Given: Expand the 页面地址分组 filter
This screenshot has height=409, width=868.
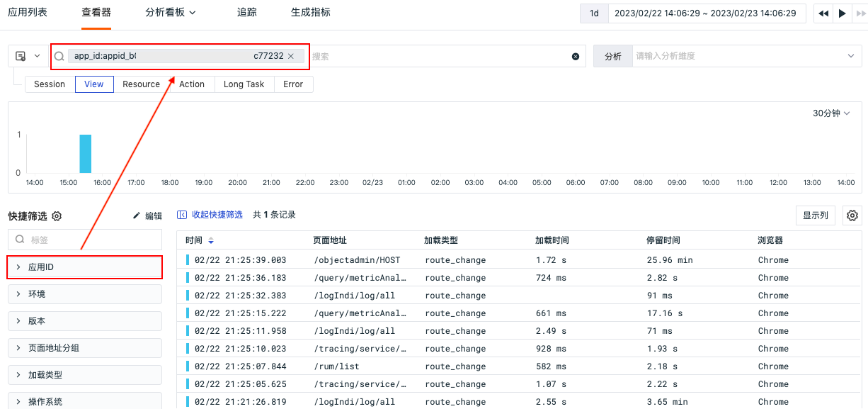Looking at the screenshot, I should tap(85, 348).
